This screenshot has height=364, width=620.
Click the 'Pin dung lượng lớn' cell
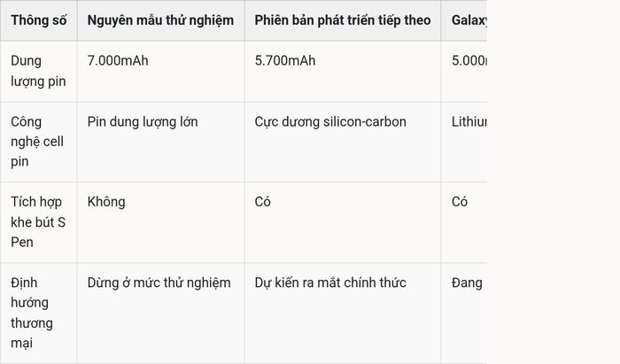pos(143,121)
